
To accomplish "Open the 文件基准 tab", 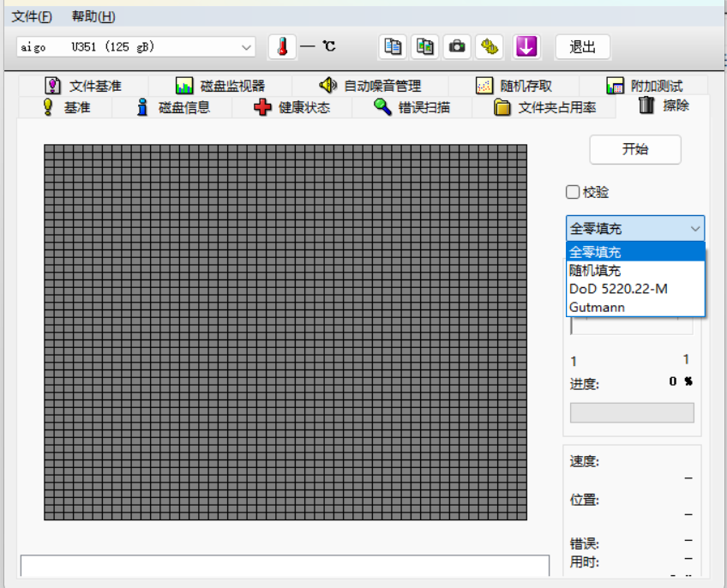I will click(x=83, y=86).
